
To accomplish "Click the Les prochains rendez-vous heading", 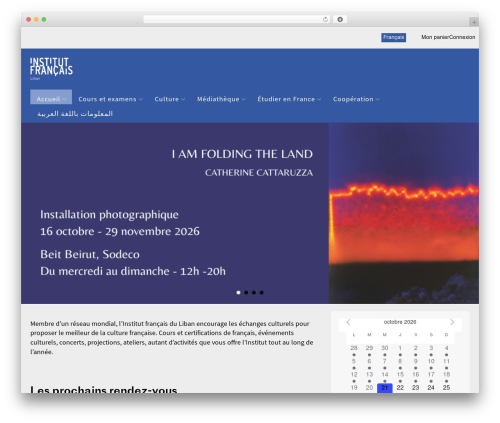I will 104,389.
